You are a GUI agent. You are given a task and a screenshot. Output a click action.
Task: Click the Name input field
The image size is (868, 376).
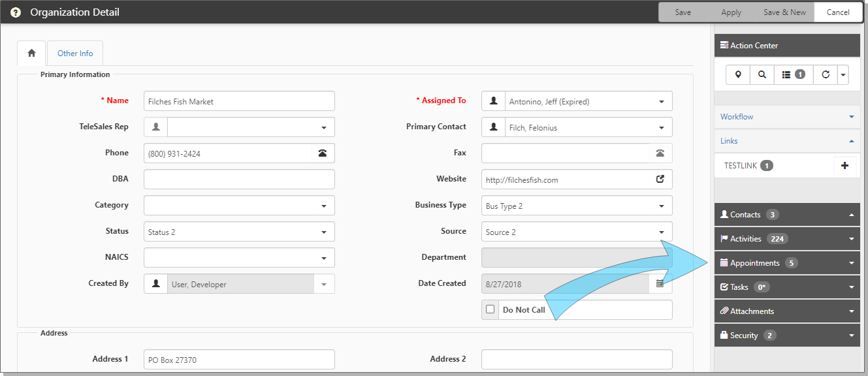[x=239, y=101]
